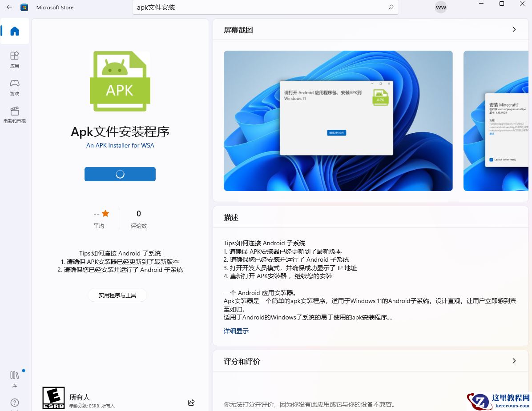The height and width of the screenshot is (411, 532).
Task: Click the Microsoft Store logo icon
Action: click(24, 7)
